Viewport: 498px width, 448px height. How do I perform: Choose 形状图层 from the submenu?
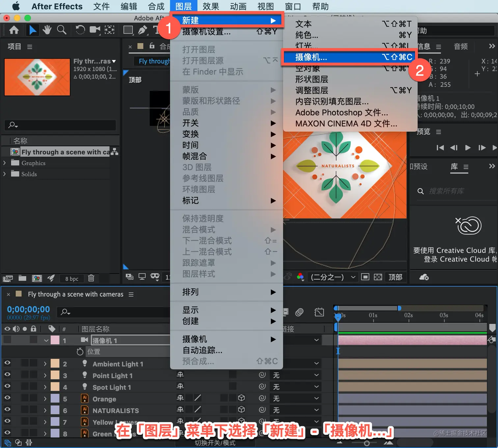point(350,79)
